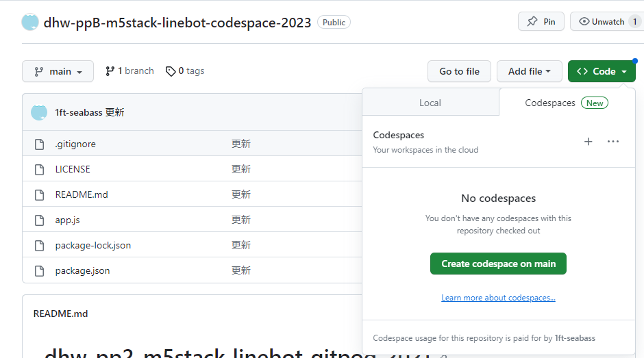Open the 更新 commit message for .gitignore
Screen dimensions: 644x358
pyautogui.click(x=241, y=144)
